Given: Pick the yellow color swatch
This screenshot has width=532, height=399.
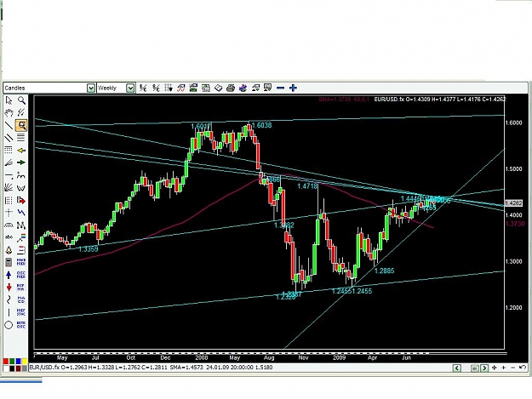Looking at the screenshot, I should click(x=25, y=362).
